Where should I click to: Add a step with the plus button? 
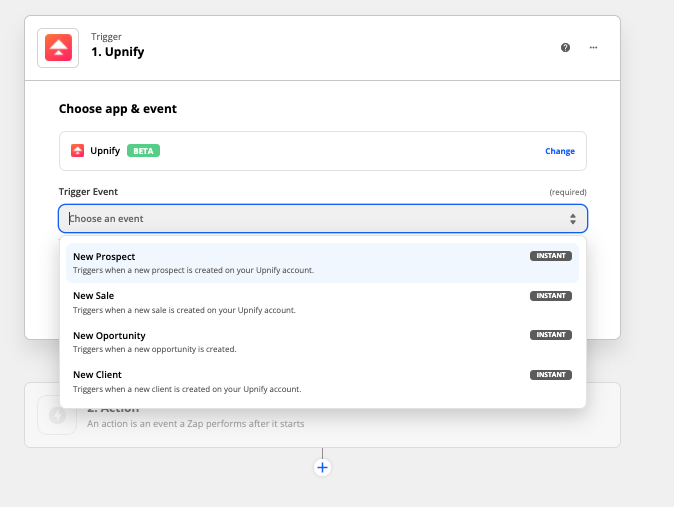tap(322, 467)
